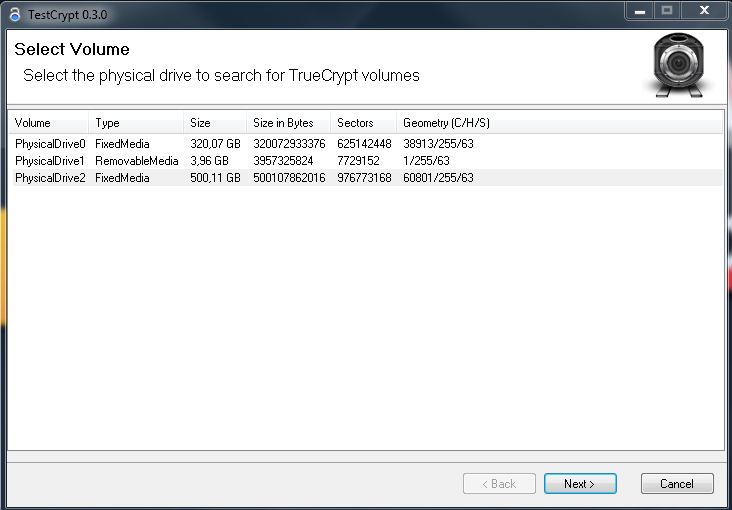Image resolution: width=732 pixels, height=510 pixels.
Task: Sort by the Volume column header
Action: (x=49, y=123)
